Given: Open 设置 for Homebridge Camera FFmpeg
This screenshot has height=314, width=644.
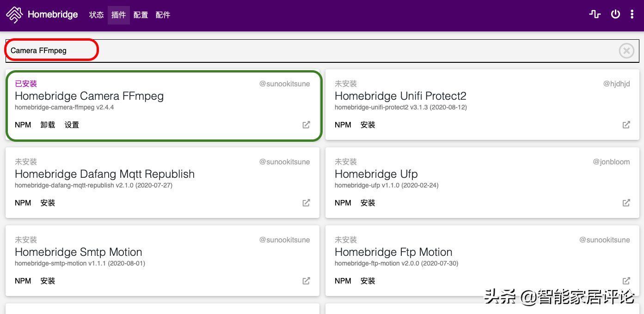Looking at the screenshot, I should click(72, 125).
